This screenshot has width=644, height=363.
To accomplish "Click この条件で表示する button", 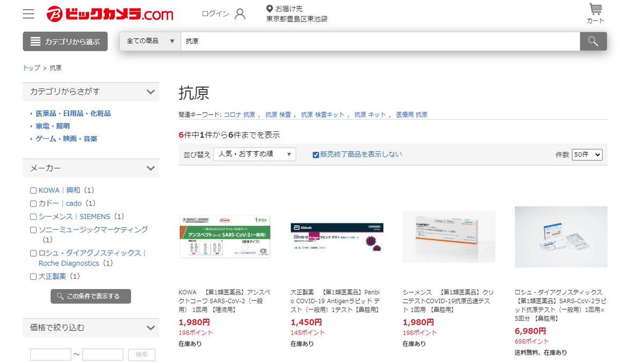I will (x=91, y=296).
